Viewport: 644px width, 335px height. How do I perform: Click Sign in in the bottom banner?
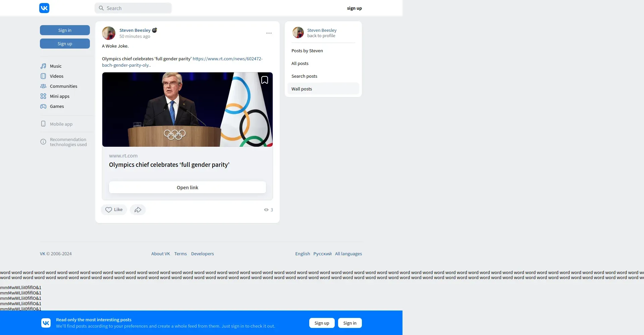point(350,323)
